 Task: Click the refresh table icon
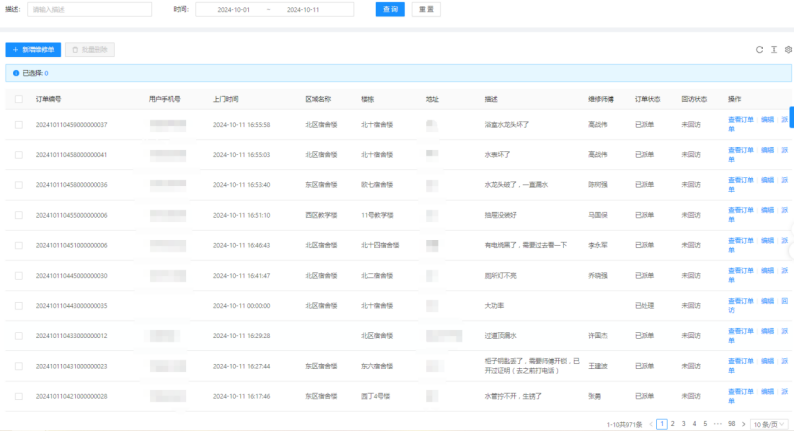(x=760, y=49)
